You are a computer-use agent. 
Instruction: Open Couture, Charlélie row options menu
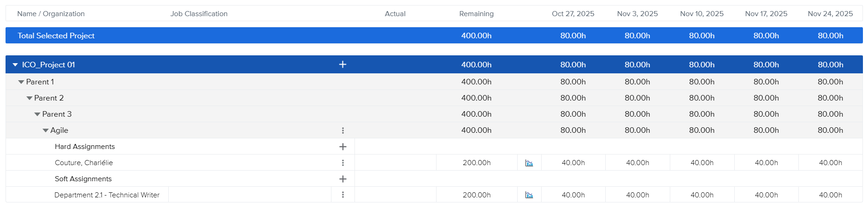click(342, 163)
